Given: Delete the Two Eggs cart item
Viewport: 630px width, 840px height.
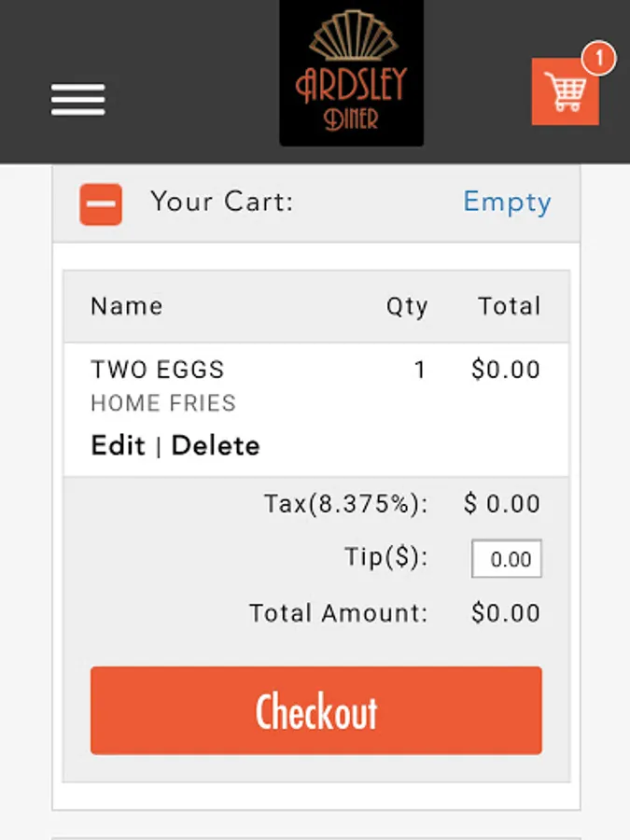Looking at the screenshot, I should [216, 445].
